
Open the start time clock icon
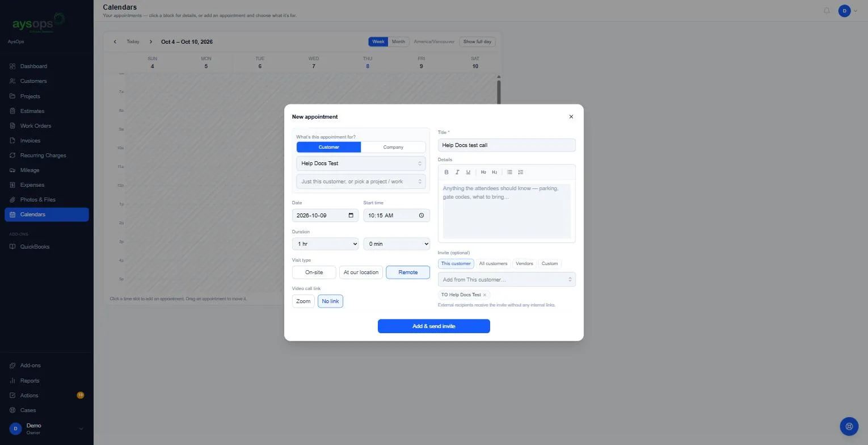tap(422, 216)
